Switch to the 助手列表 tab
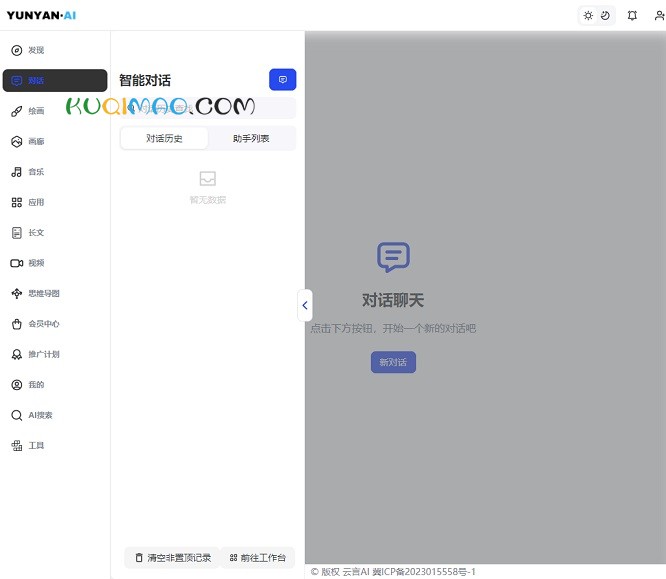The width and height of the screenshot is (666, 579). coord(251,138)
